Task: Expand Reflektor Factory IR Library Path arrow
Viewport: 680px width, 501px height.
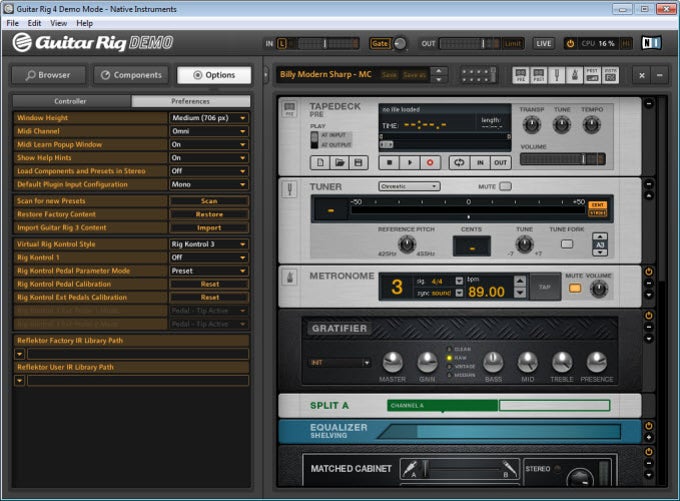Action: [20, 354]
